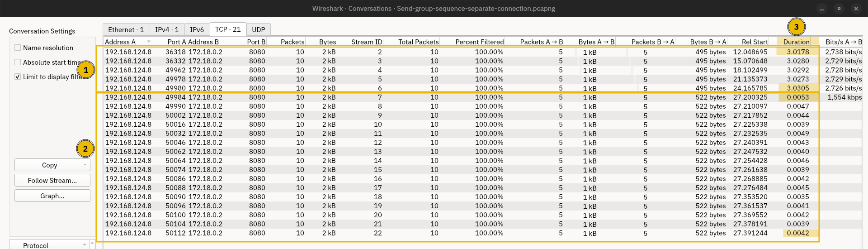Sort by Bytes B → A column header
The image size is (868, 249).
701,42
